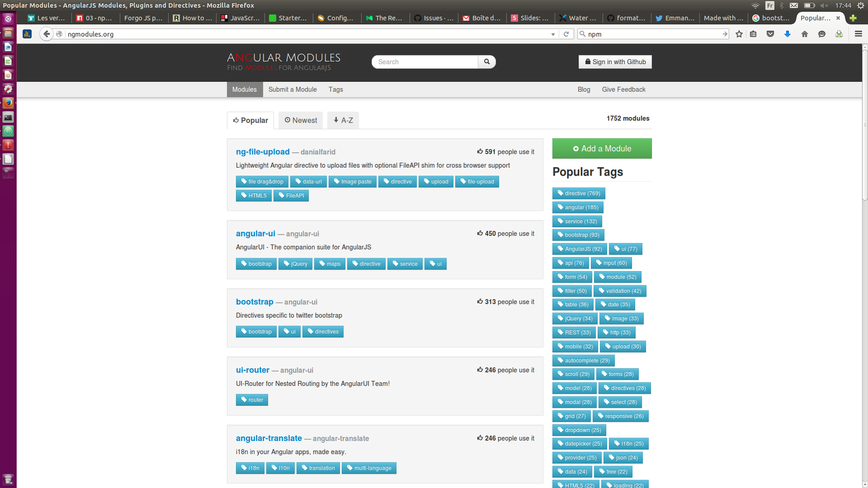This screenshot has height=488, width=868.
Task: Open Firefox hamburger menu
Action: pyautogui.click(x=858, y=34)
